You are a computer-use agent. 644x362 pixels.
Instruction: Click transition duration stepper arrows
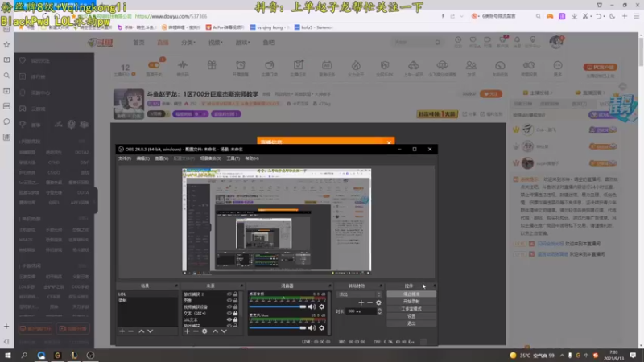[x=379, y=311]
